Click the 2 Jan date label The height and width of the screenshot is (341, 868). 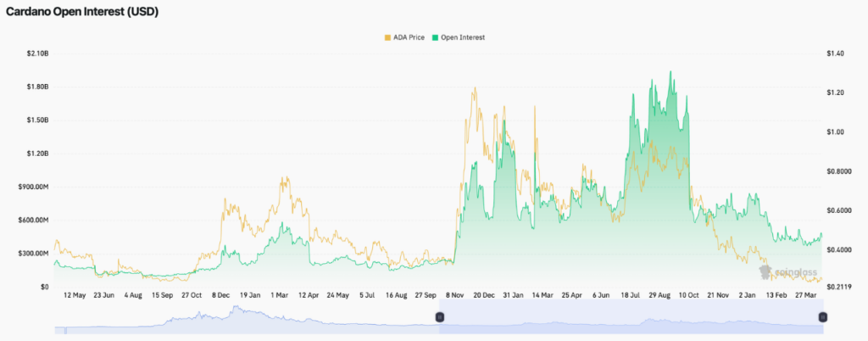[x=748, y=295]
